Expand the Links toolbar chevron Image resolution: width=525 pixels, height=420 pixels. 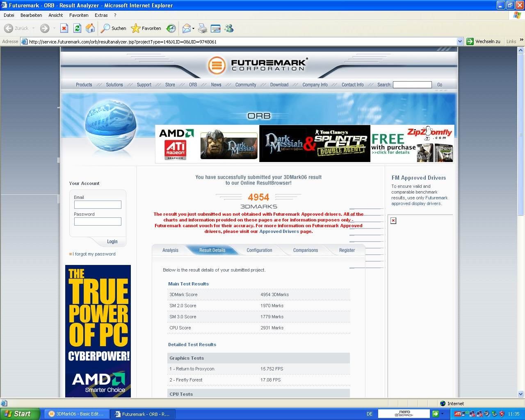tap(521, 40)
